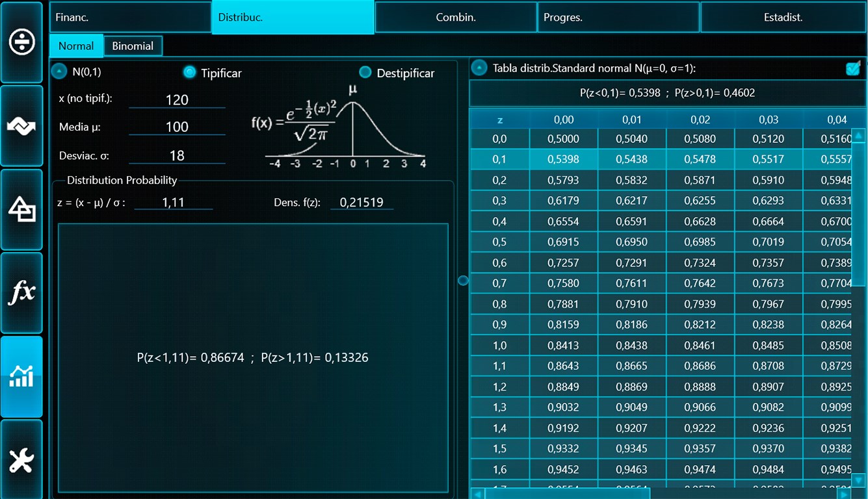Open the handshake icon section in the sidebar

pos(21,126)
